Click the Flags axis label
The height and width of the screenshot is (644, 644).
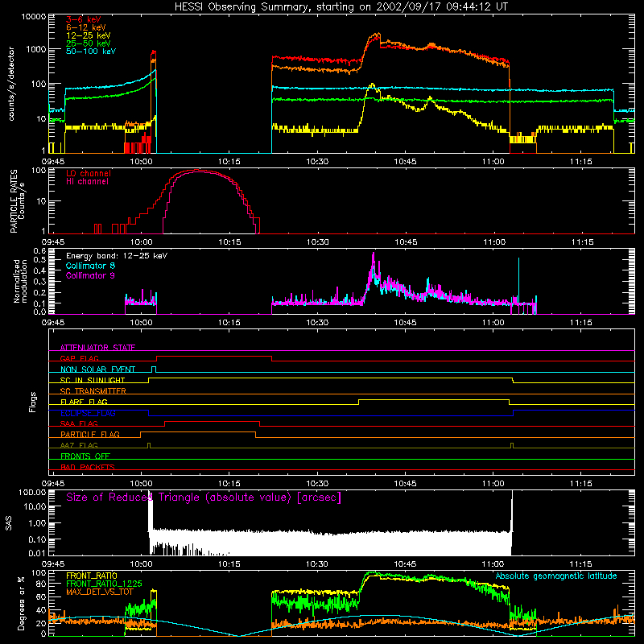point(32,402)
